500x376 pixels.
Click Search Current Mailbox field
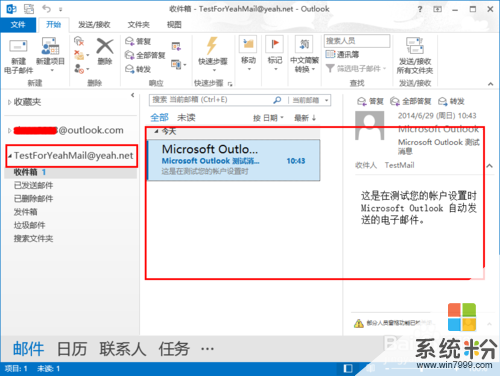click(x=210, y=100)
